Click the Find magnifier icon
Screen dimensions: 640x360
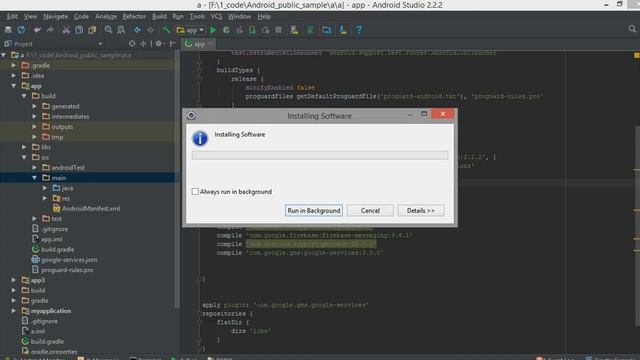click(108, 30)
